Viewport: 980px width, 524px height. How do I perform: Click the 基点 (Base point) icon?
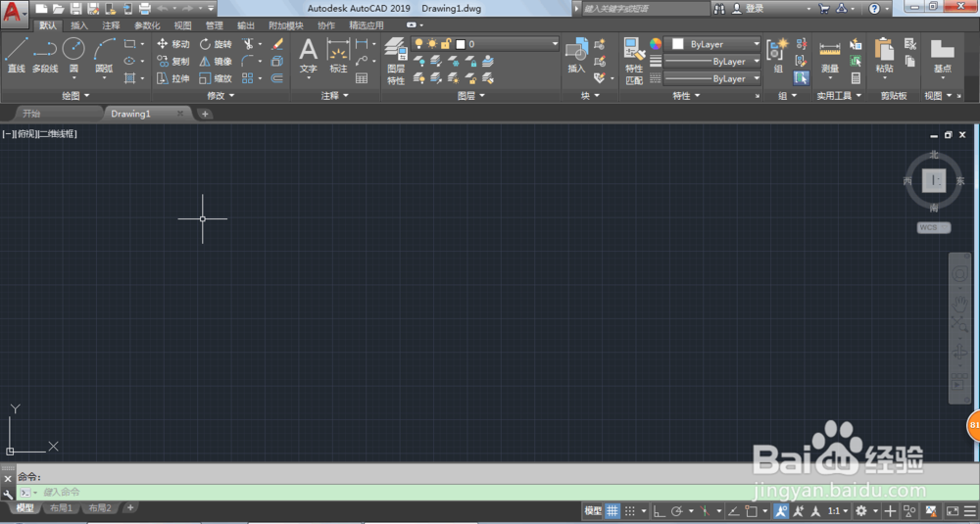(942, 55)
